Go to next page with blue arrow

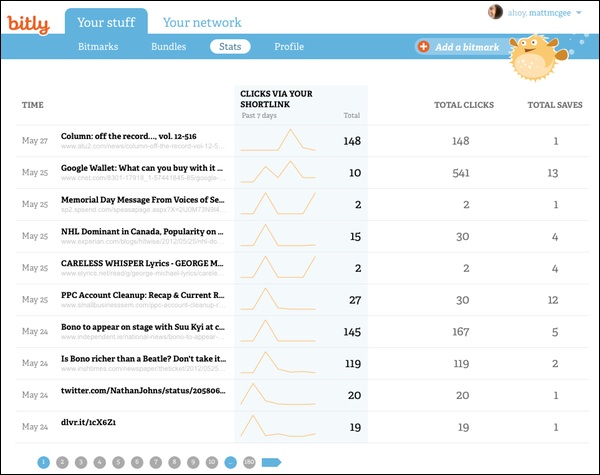271,462
